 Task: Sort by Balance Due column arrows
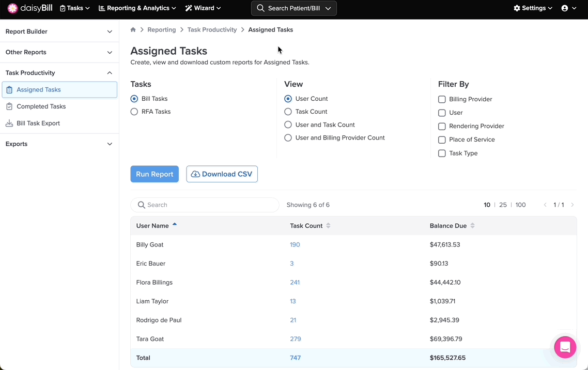[472, 226]
